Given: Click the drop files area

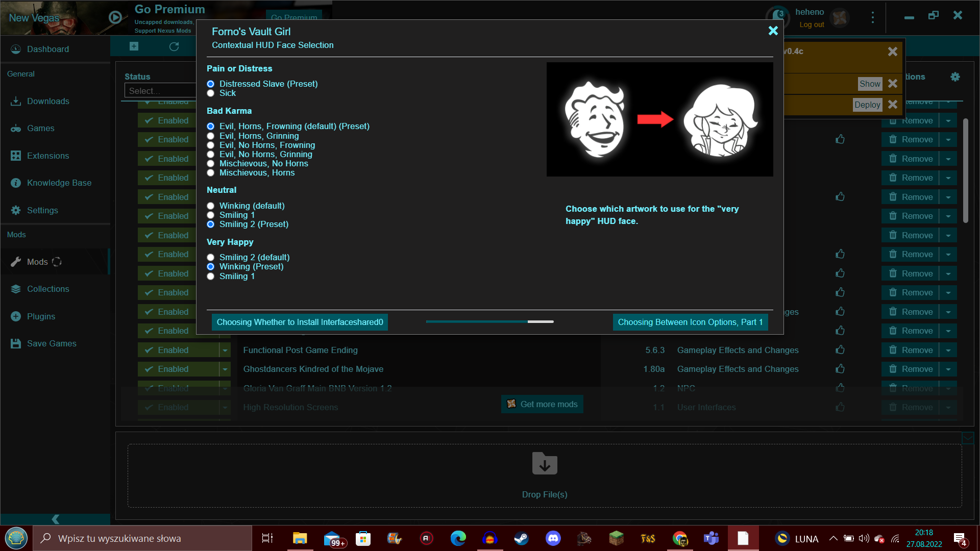Looking at the screenshot, I should point(545,475).
